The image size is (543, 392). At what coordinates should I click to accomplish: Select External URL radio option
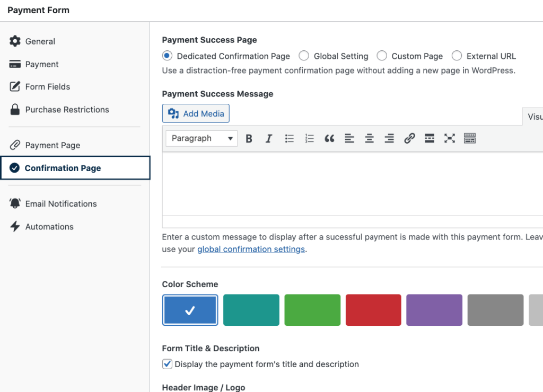pyautogui.click(x=457, y=56)
